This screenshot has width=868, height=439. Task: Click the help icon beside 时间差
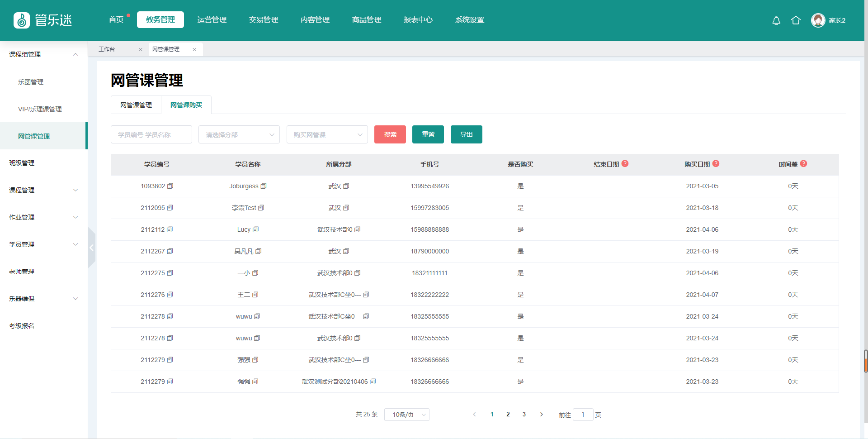(803, 164)
